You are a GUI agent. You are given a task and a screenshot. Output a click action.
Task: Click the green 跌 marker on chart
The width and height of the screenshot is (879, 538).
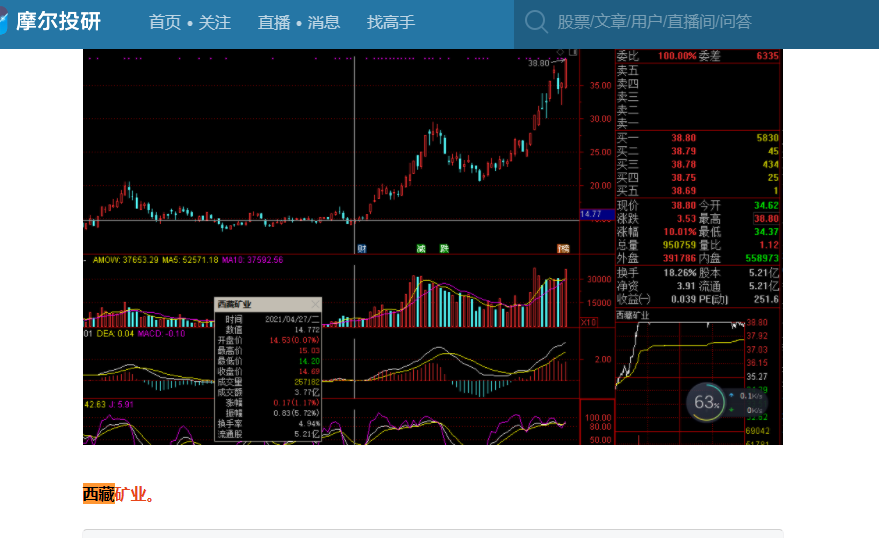(444, 249)
